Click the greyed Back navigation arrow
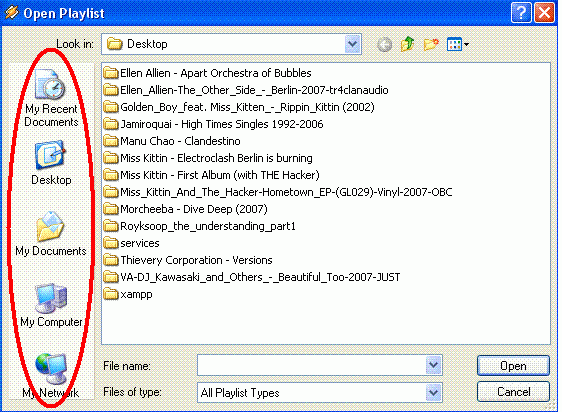562x412 pixels. coord(385,45)
